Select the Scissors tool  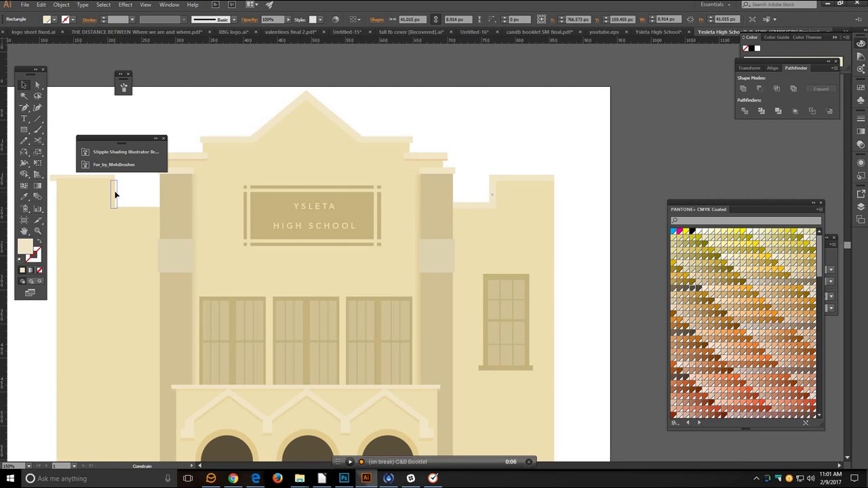pos(38,140)
